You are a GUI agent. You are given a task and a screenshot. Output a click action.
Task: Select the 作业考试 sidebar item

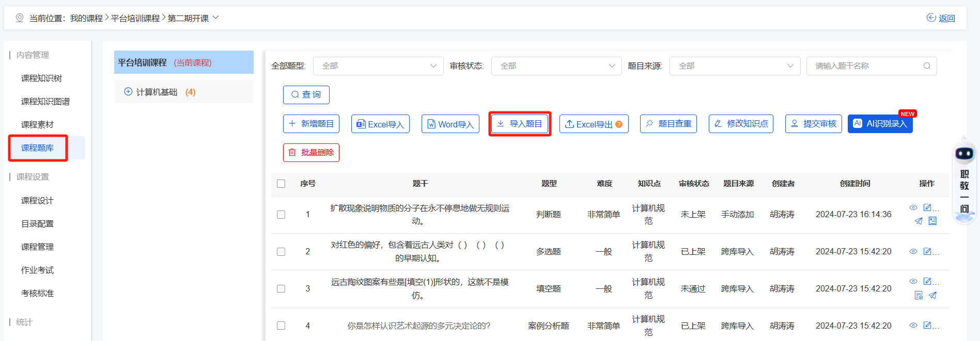[37, 270]
